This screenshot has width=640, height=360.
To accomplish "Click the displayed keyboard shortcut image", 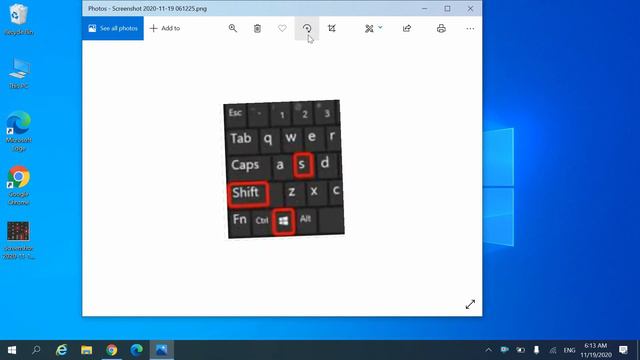I will tap(284, 169).
